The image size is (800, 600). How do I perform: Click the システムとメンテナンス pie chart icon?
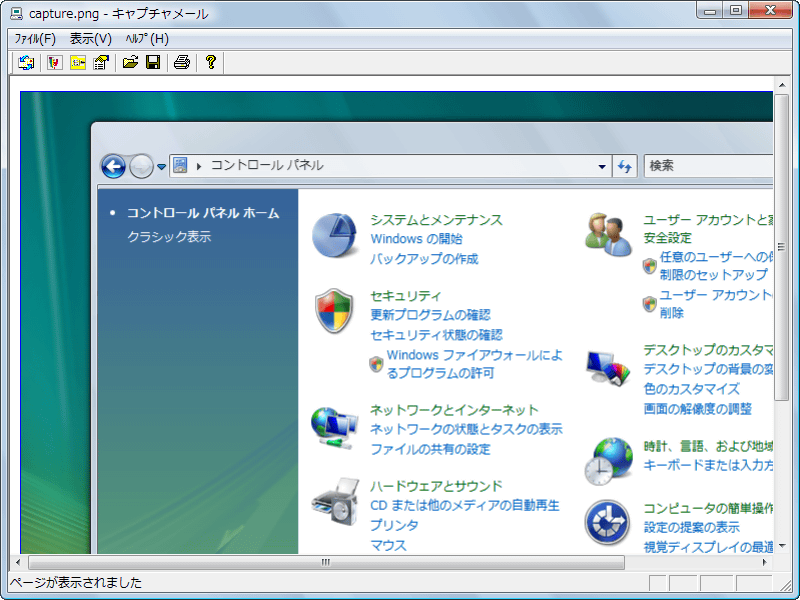334,235
